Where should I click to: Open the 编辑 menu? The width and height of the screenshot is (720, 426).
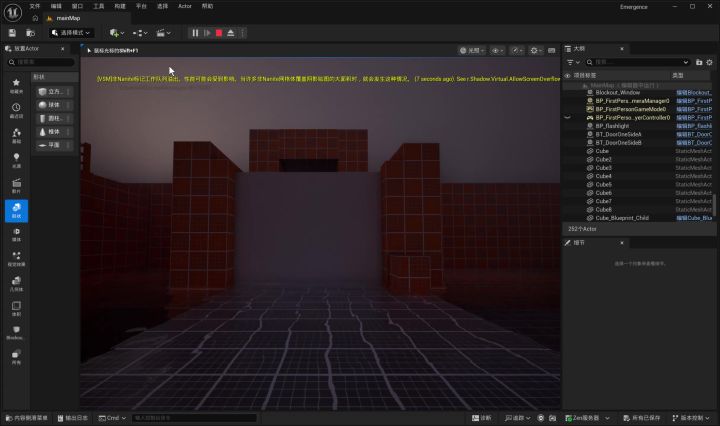click(56, 6)
